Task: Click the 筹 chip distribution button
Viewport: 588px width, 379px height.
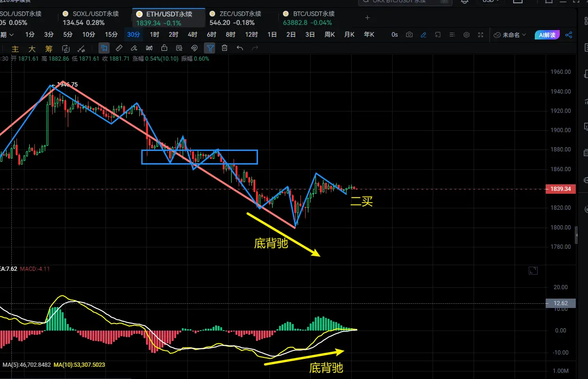Action: click(48, 48)
